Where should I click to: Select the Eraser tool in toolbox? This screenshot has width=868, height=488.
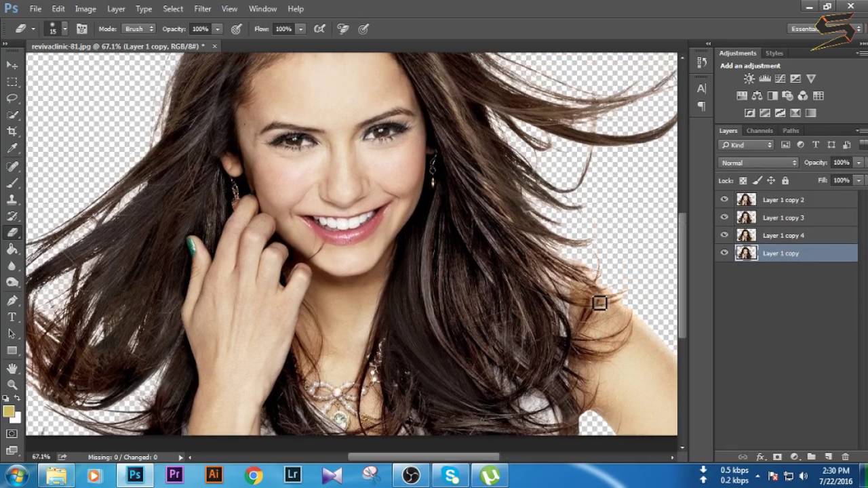click(x=12, y=232)
